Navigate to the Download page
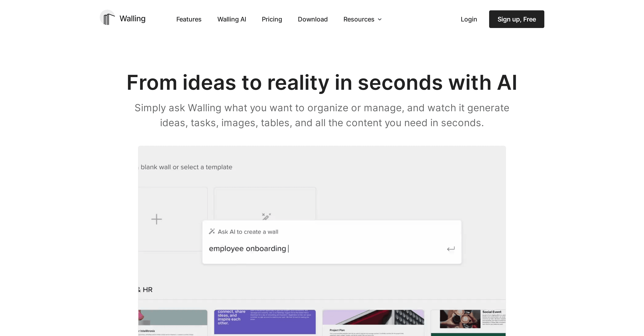 pos(313,19)
